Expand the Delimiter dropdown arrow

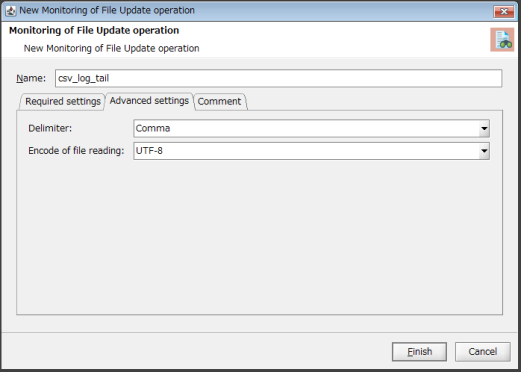click(x=484, y=128)
